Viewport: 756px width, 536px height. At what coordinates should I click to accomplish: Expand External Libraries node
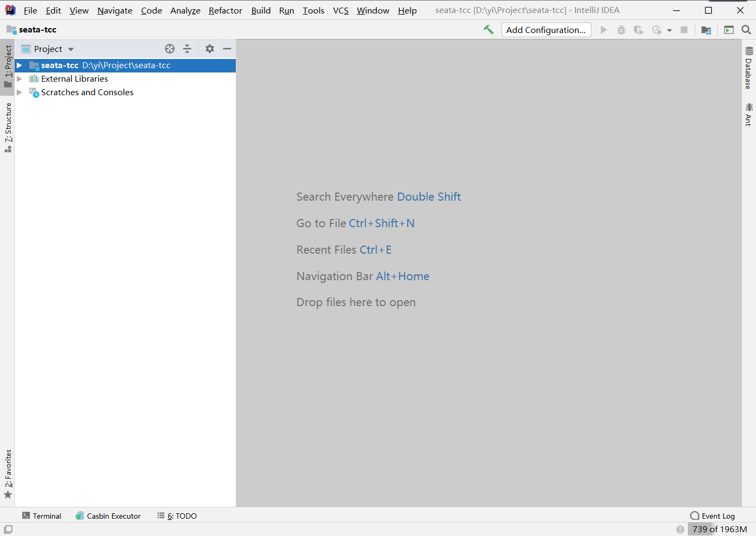click(19, 79)
